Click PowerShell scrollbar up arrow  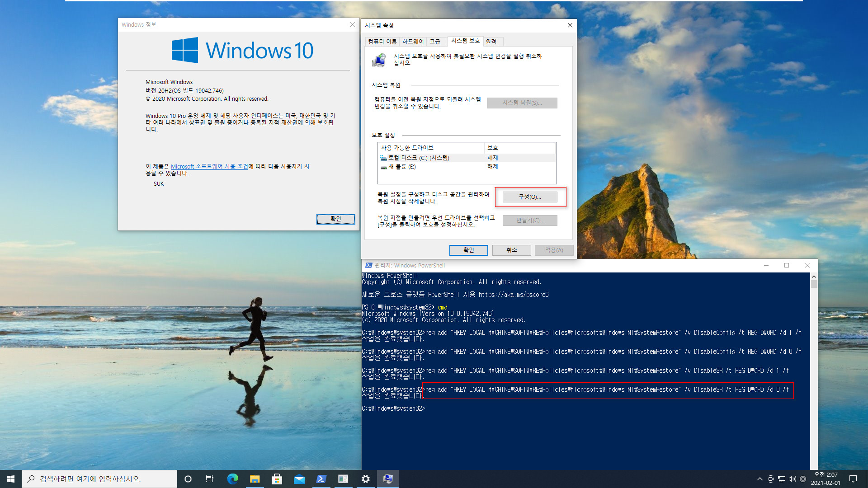(x=814, y=276)
